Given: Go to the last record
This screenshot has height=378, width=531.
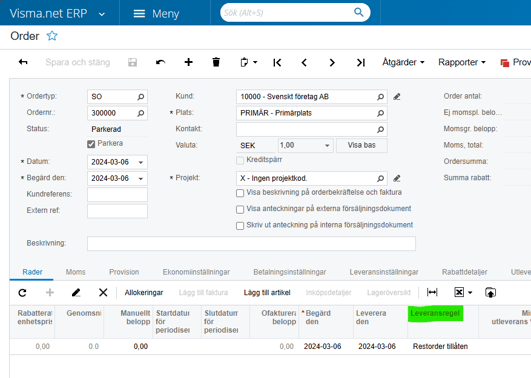Looking at the screenshot, I should [x=360, y=62].
